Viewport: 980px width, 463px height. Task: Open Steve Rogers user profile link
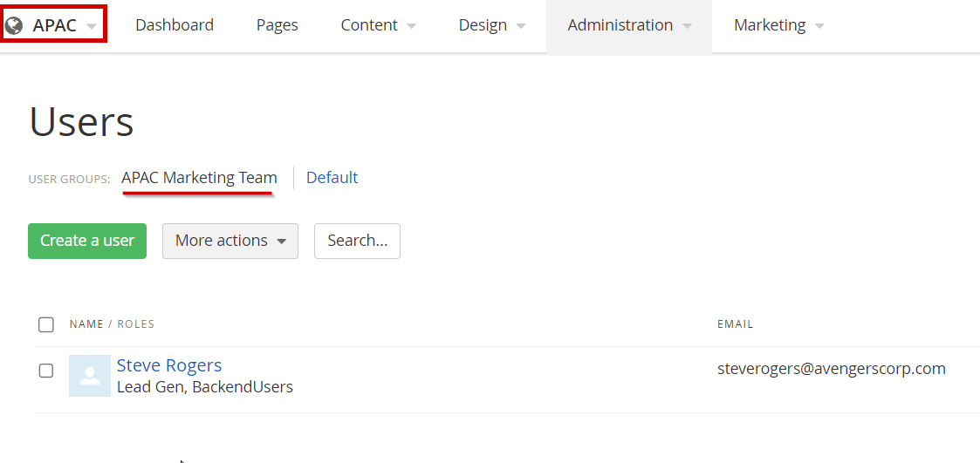pos(169,365)
